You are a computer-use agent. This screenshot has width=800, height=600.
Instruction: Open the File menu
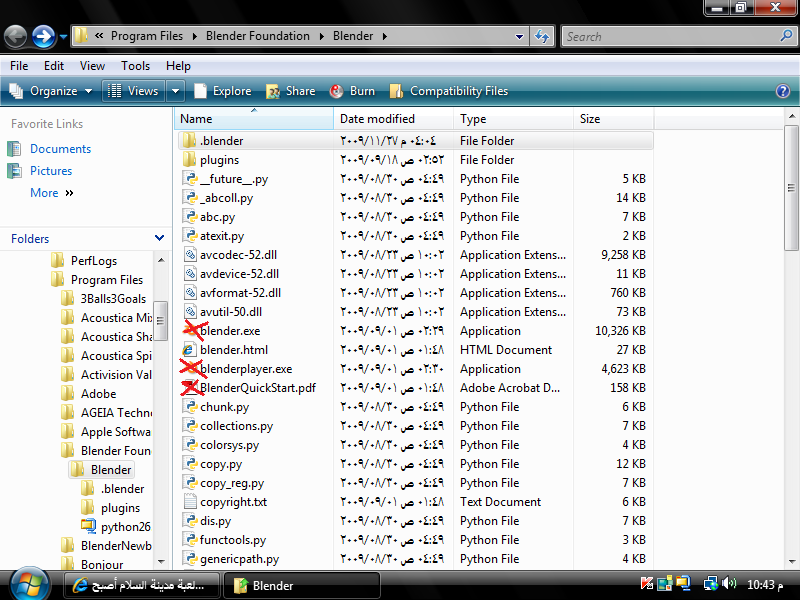click(x=19, y=66)
